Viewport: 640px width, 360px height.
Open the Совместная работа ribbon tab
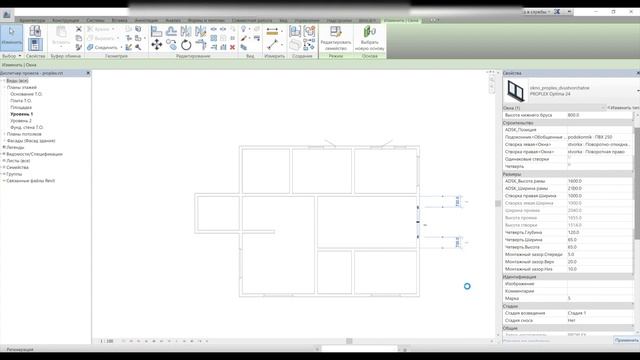click(x=252, y=20)
